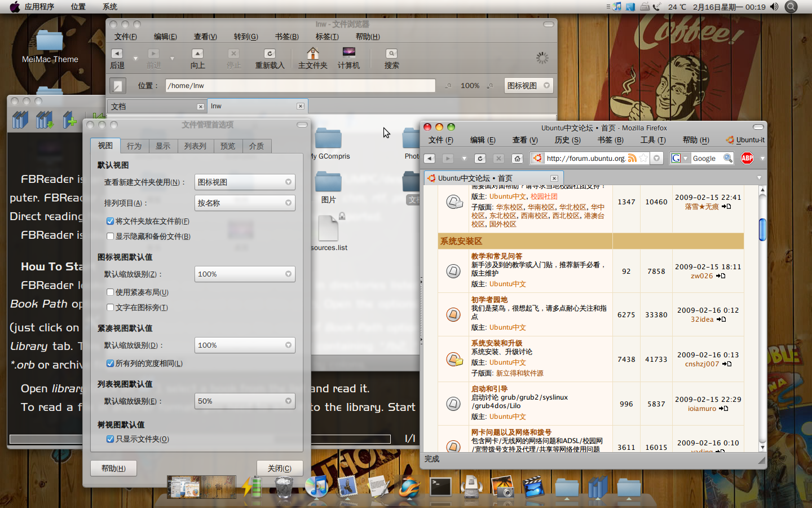Open 工具 (T) menu in Firefox

[653, 140]
